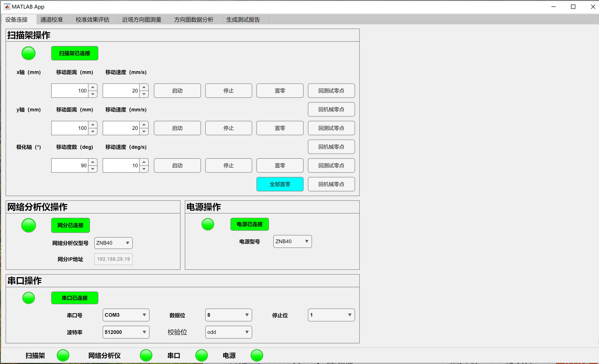
Task: Click bottom bar 电源 status indicator
Action: click(x=257, y=355)
